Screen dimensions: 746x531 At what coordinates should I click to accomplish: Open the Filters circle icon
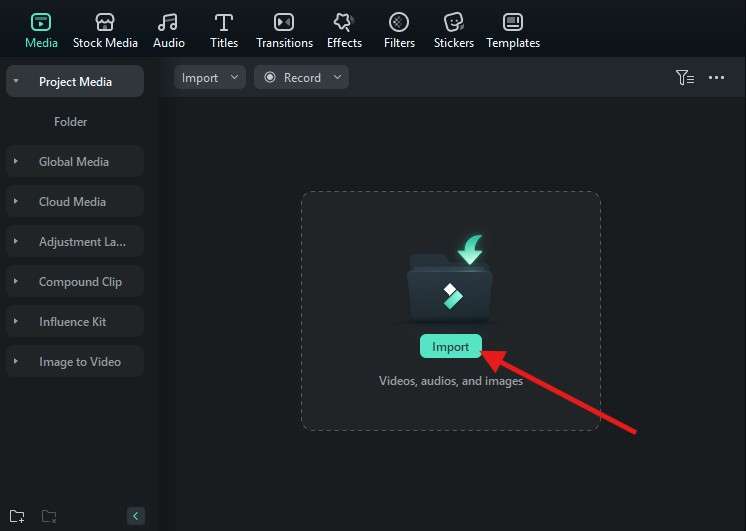(399, 22)
